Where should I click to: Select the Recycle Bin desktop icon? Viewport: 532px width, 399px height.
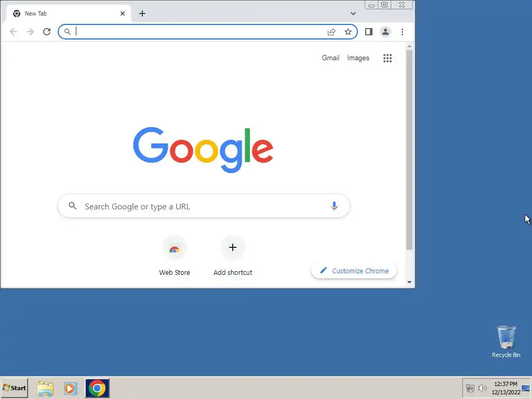pyautogui.click(x=506, y=342)
